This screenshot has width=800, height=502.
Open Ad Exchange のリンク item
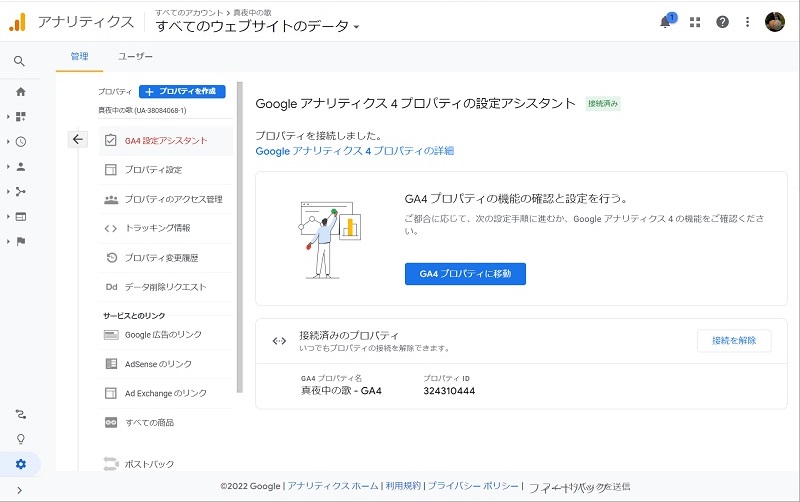pos(166,393)
